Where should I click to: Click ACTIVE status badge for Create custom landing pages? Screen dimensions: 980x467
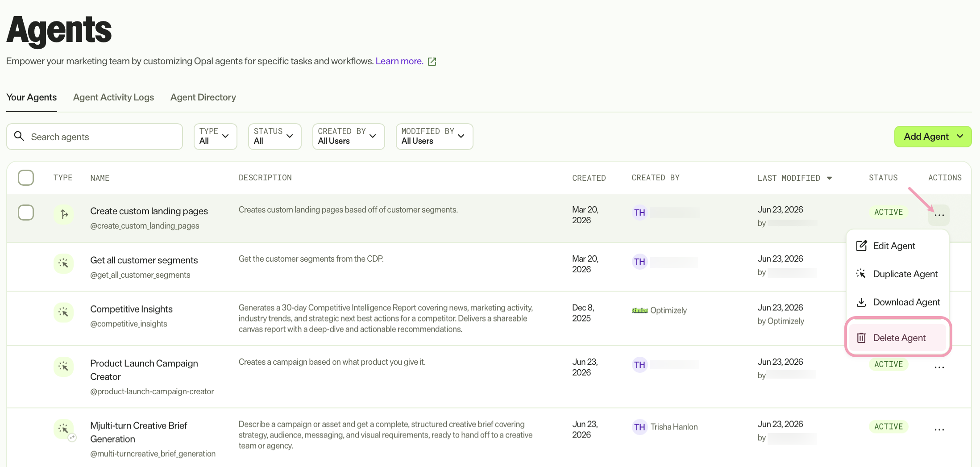coord(888,212)
